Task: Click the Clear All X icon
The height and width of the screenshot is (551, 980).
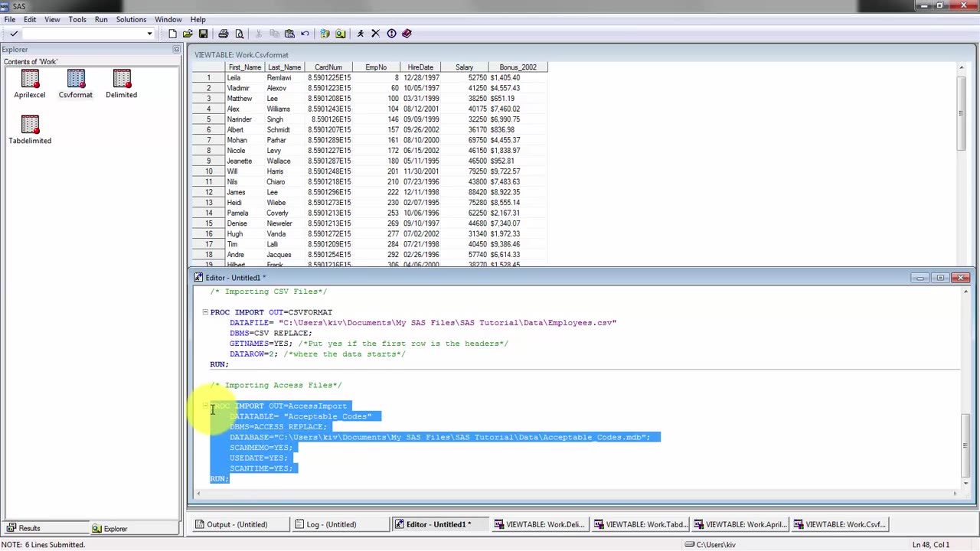Action: (376, 34)
